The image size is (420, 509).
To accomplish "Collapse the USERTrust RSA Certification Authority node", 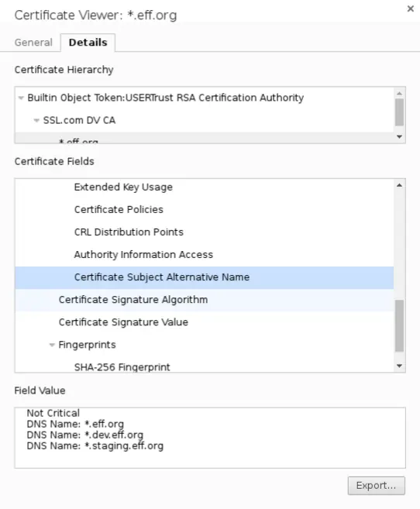I will (x=21, y=98).
